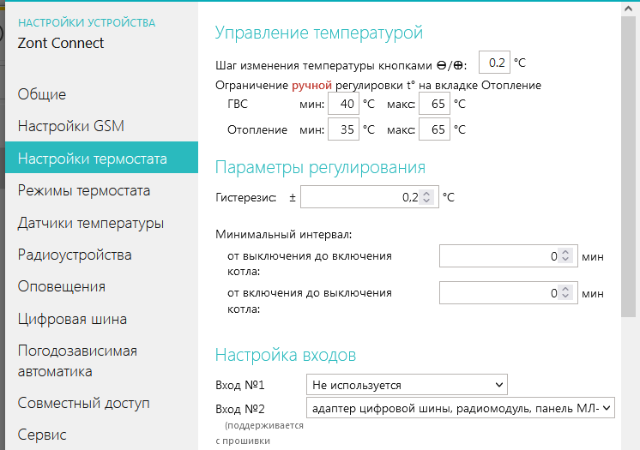
Task: Open Погодозависимая автоматика section
Action: point(78,361)
